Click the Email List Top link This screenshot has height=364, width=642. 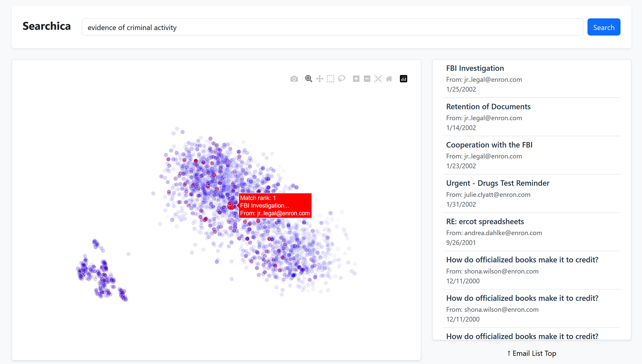(531, 353)
